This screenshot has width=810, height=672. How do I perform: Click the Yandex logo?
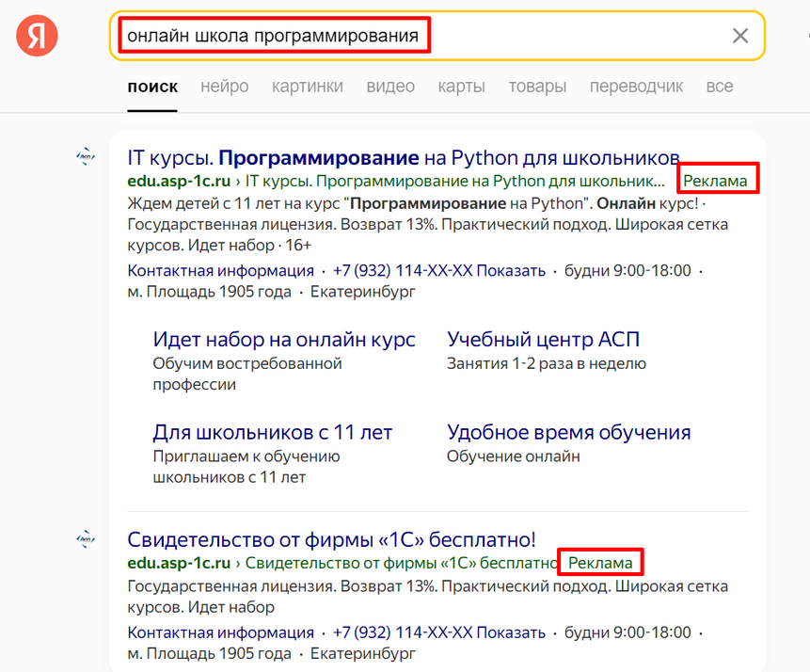37,36
